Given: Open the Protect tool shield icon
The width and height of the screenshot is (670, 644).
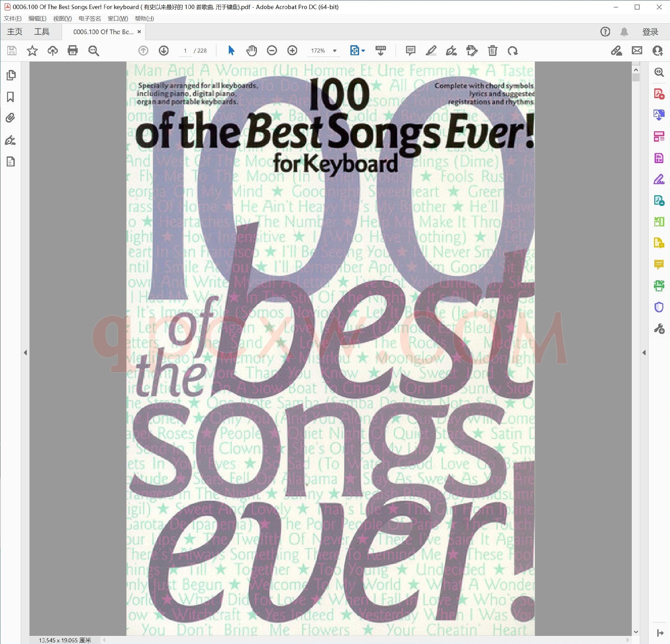Looking at the screenshot, I should pos(659,307).
